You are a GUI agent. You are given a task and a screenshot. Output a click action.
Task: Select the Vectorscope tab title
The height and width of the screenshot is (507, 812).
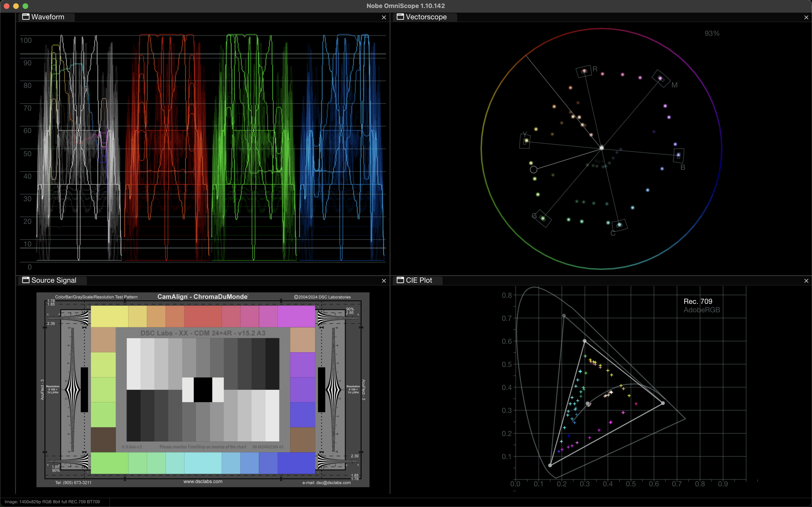(426, 17)
